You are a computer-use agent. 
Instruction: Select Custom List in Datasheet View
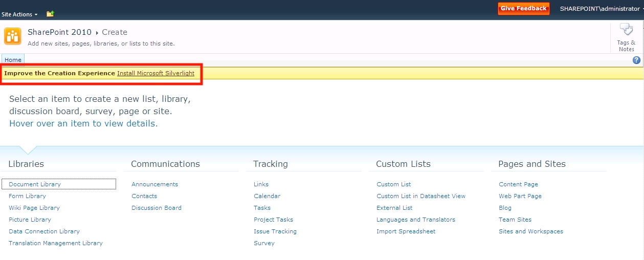coord(421,196)
